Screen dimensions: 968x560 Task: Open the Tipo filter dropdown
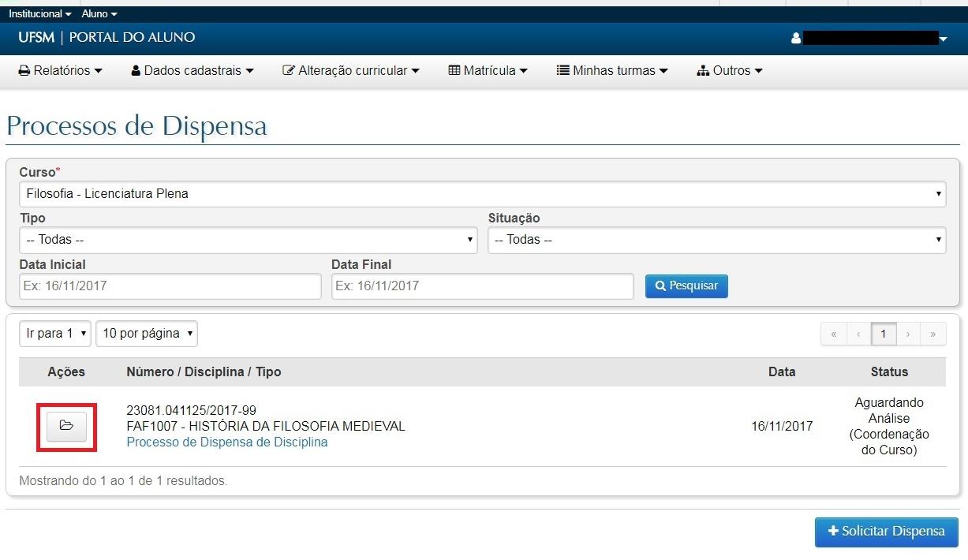(x=248, y=240)
